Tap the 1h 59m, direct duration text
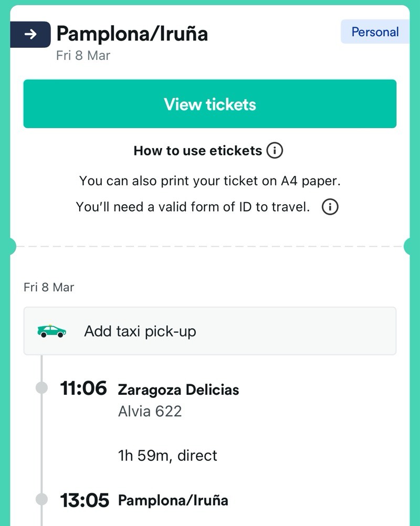The width and height of the screenshot is (420, 526). coord(167,455)
